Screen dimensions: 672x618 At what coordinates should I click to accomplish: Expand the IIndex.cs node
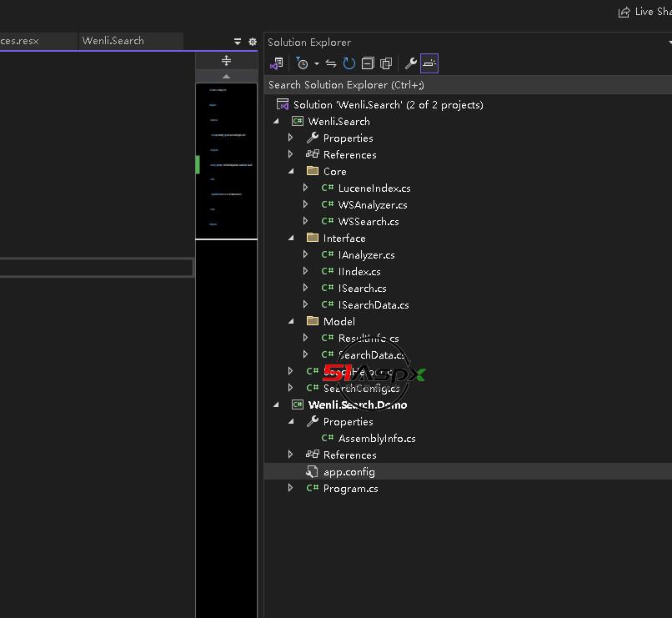coord(306,272)
